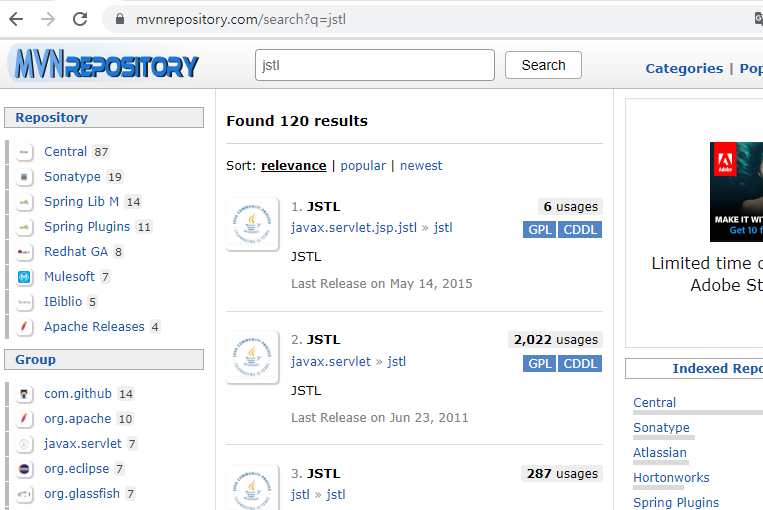
Task: Reload the page with refresh icon
Action: pos(80,19)
